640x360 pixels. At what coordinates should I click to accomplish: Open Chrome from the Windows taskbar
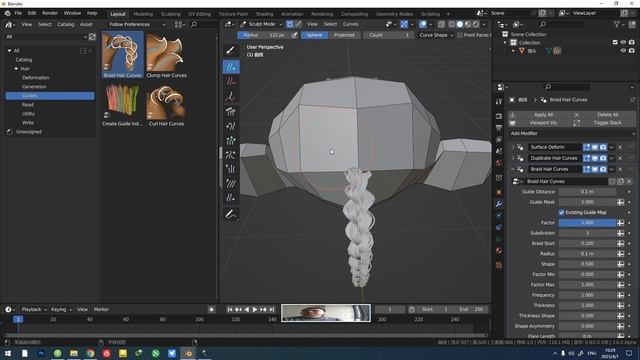click(x=90, y=353)
